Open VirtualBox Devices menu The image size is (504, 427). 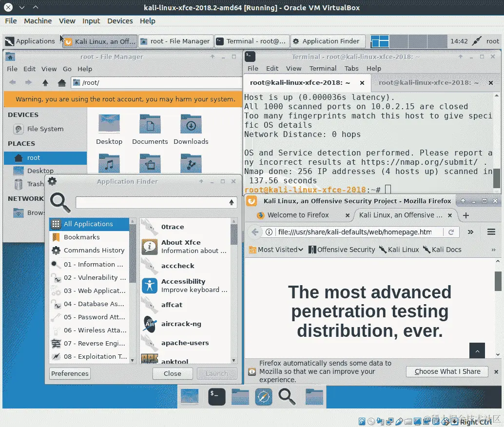[120, 21]
